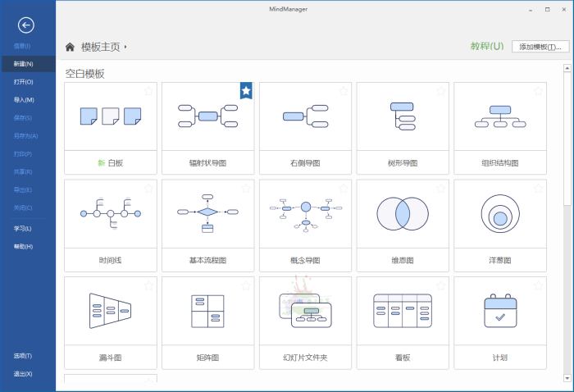Click the scrollbar down arrow
This screenshot has height=392, width=574.
click(567, 378)
